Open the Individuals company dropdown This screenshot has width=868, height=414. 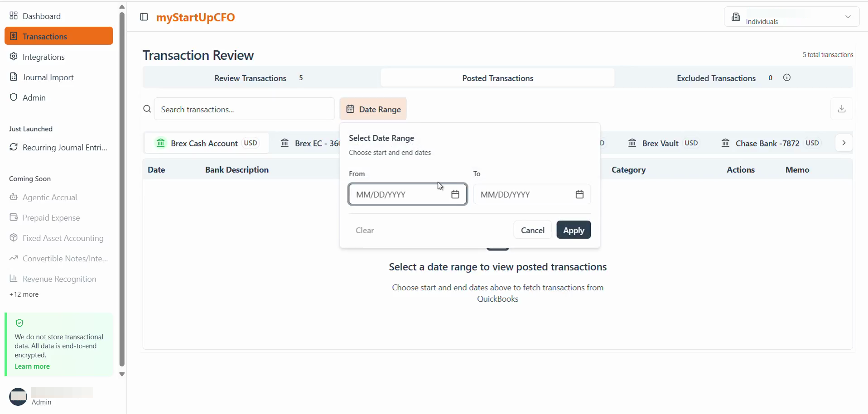[x=791, y=17]
